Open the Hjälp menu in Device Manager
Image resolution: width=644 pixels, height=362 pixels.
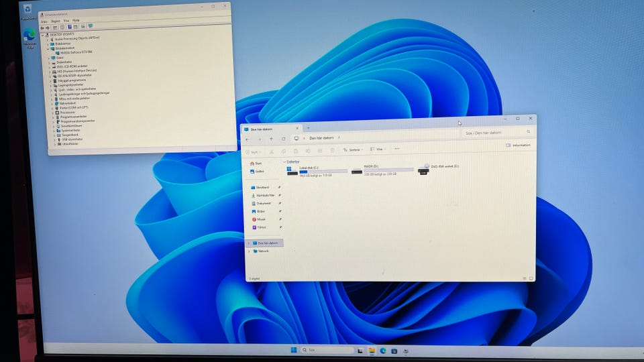click(x=76, y=21)
